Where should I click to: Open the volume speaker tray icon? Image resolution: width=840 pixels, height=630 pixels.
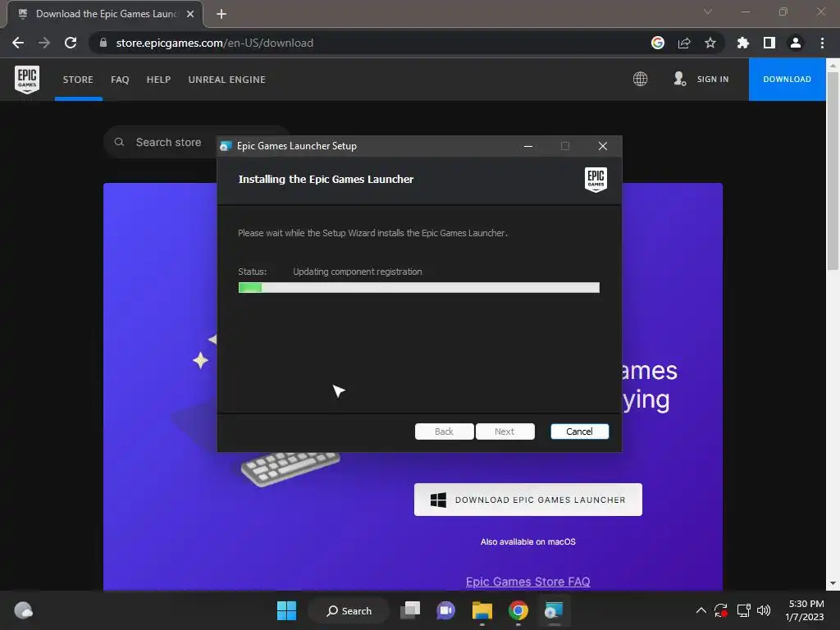764,610
